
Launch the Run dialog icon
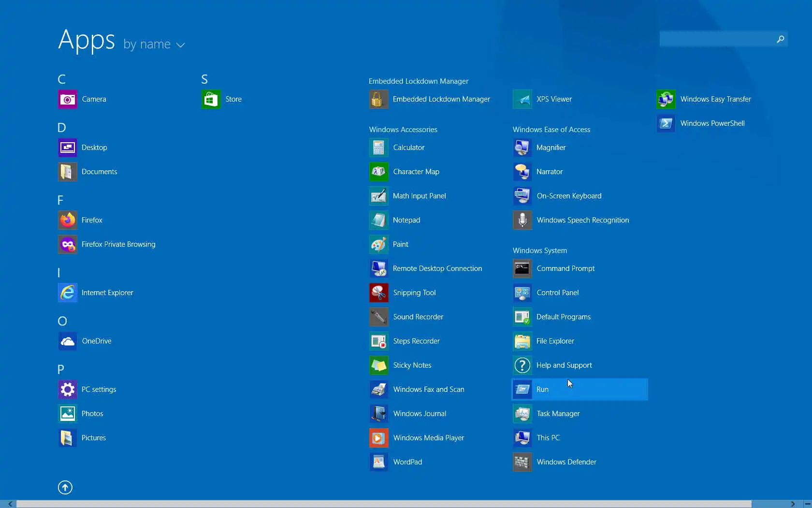(522, 389)
